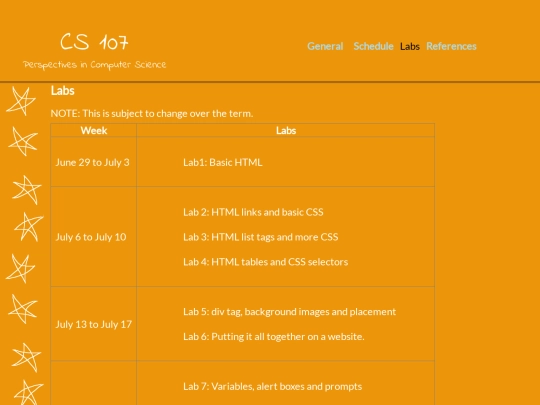Open the General navigation link
The image size is (540, 405).
click(x=325, y=46)
